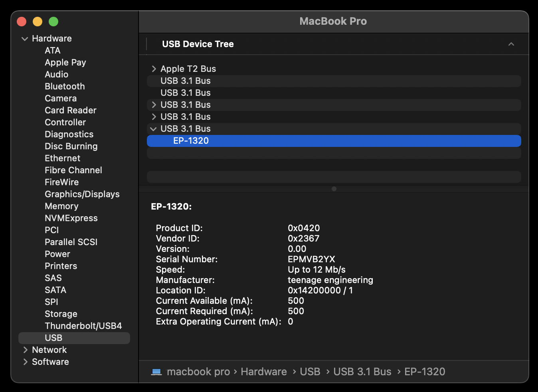Select PCI in the sidebar

tap(52, 230)
